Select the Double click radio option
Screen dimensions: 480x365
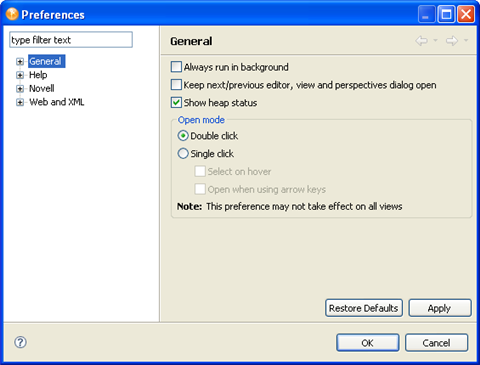tap(183, 136)
